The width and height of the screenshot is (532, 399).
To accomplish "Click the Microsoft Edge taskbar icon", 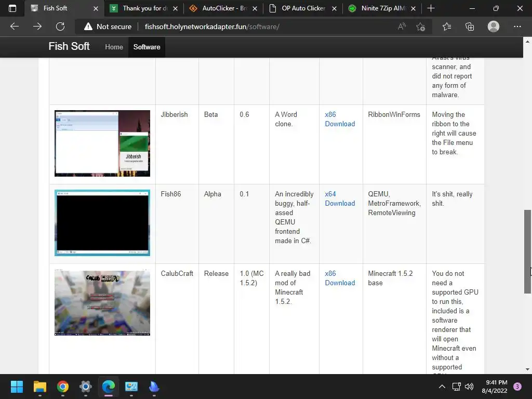I will [109, 387].
